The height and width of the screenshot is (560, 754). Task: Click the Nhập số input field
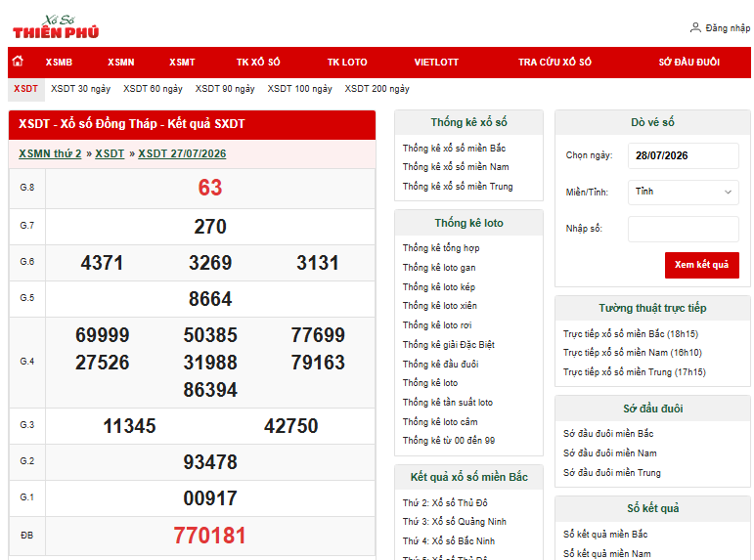pyautogui.click(x=683, y=229)
